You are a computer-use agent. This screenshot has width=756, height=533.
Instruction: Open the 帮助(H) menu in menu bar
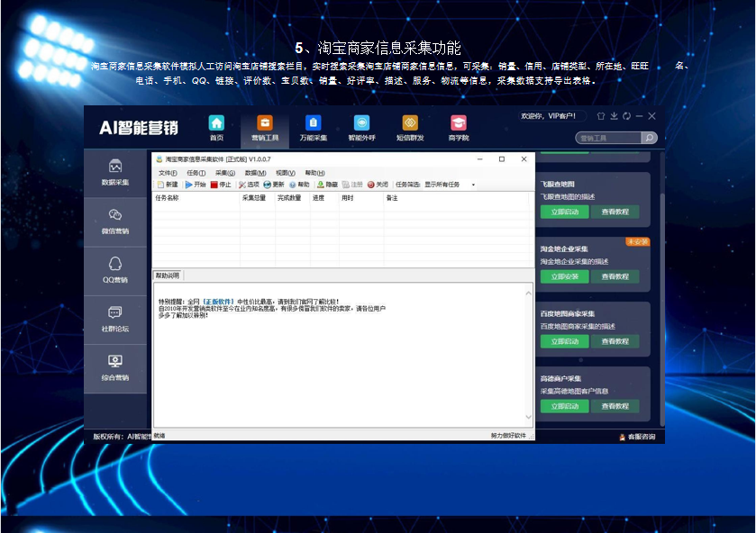tap(314, 173)
